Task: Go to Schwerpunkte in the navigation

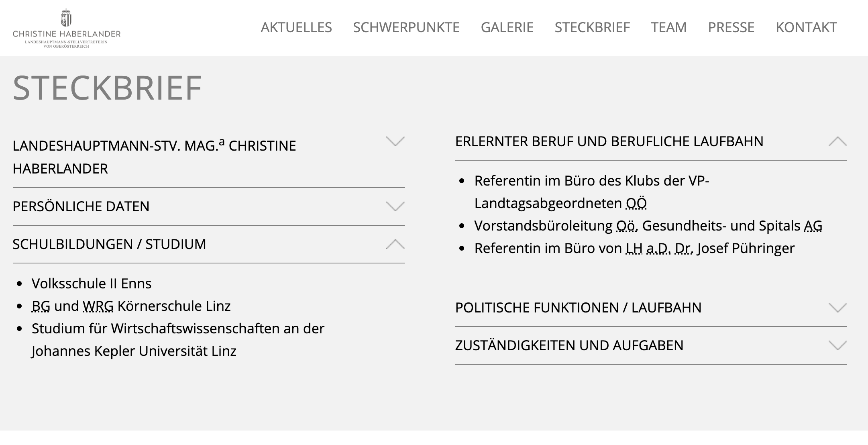Action: (x=406, y=27)
